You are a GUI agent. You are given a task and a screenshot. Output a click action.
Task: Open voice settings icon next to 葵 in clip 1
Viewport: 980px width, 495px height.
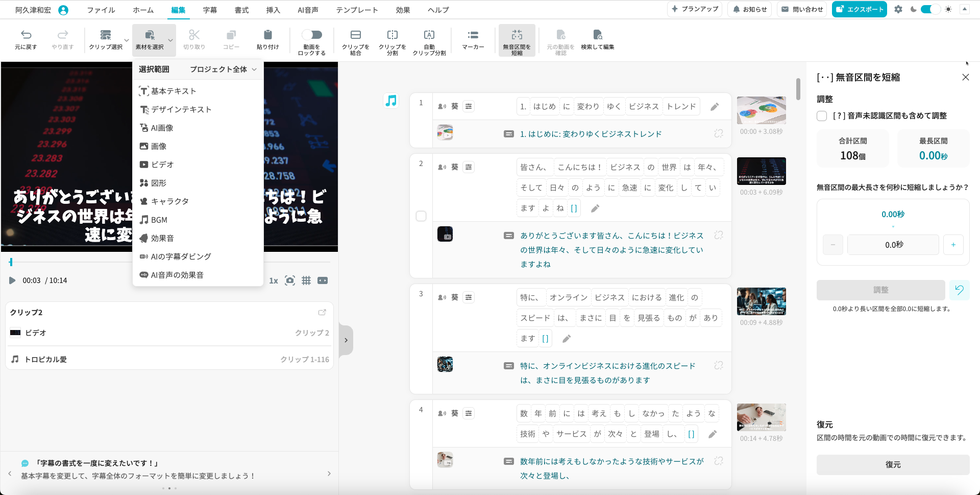coord(469,106)
